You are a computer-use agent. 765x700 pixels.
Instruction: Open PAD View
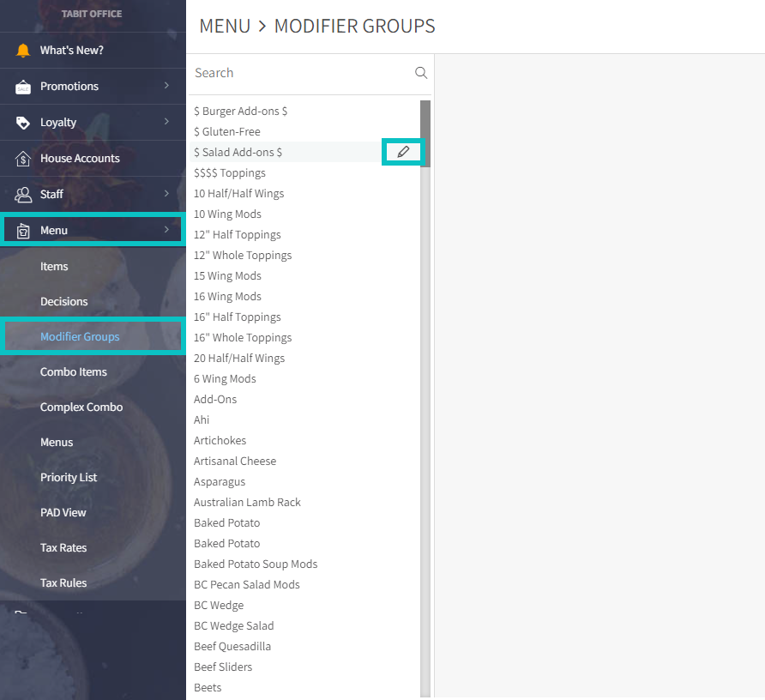click(x=63, y=512)
